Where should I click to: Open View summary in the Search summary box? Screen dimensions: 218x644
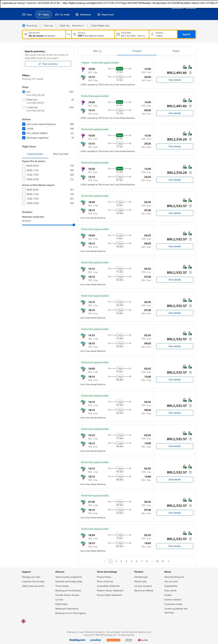tap(48, 64)
